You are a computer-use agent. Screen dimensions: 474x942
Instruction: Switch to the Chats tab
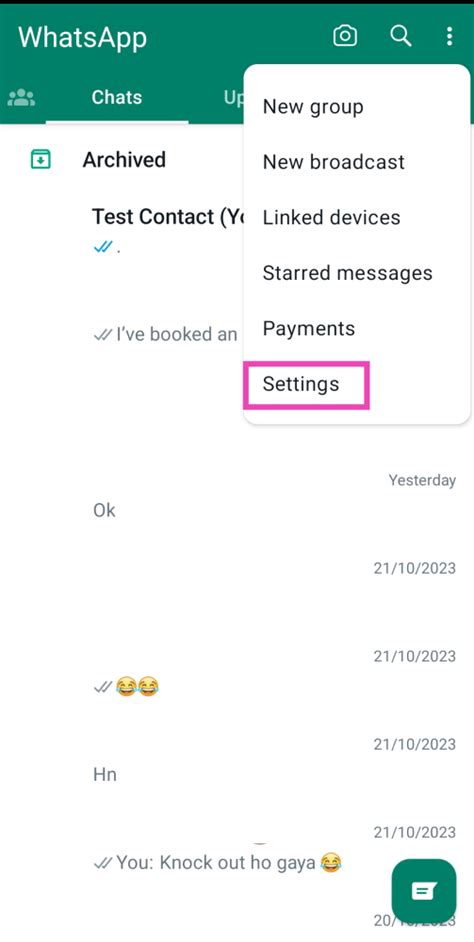point(117,97)
